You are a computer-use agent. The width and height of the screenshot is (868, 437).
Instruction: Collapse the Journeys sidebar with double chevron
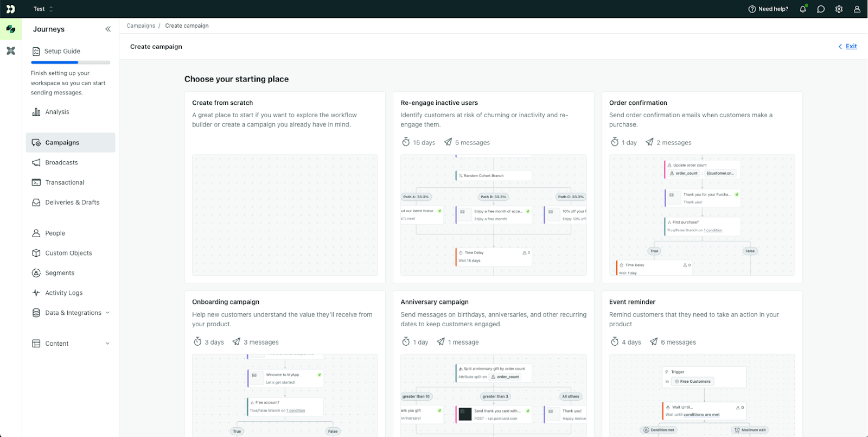click(108, 29)
